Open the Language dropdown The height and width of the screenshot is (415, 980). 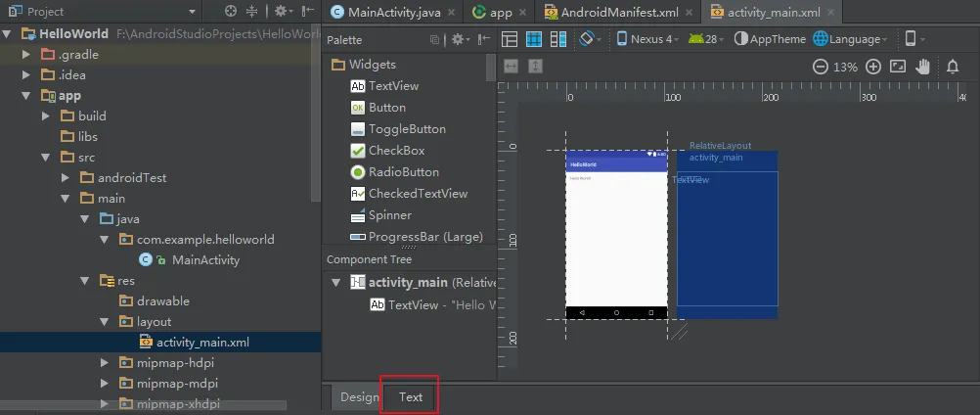[x=851, y=39]
